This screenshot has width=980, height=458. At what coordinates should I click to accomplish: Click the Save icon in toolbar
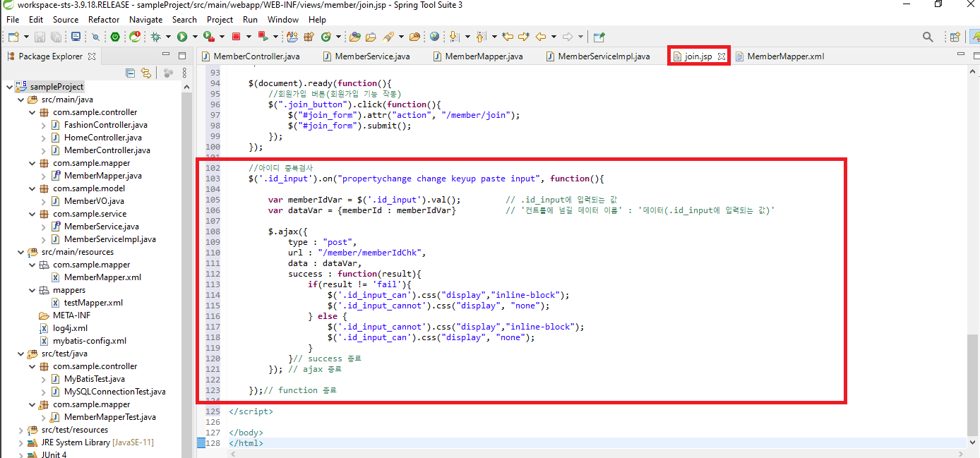[x=39, y=36]
